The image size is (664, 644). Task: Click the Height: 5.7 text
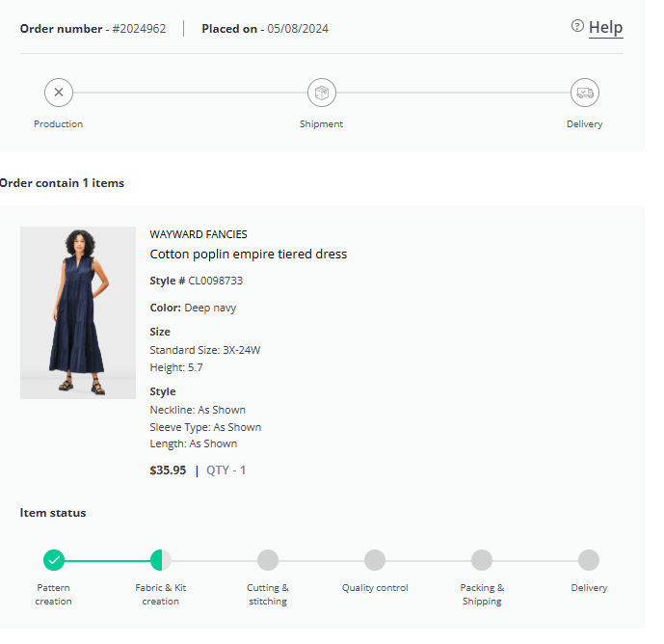coord(176,367)
